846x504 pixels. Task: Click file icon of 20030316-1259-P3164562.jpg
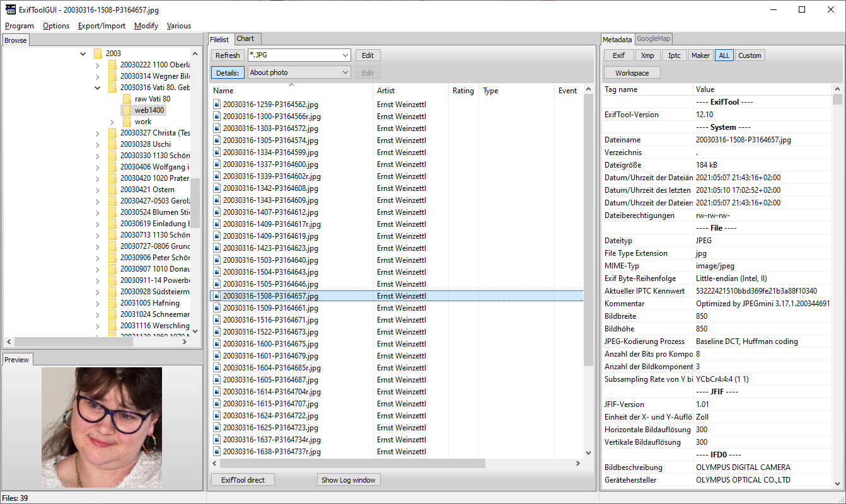pos(217,105)
